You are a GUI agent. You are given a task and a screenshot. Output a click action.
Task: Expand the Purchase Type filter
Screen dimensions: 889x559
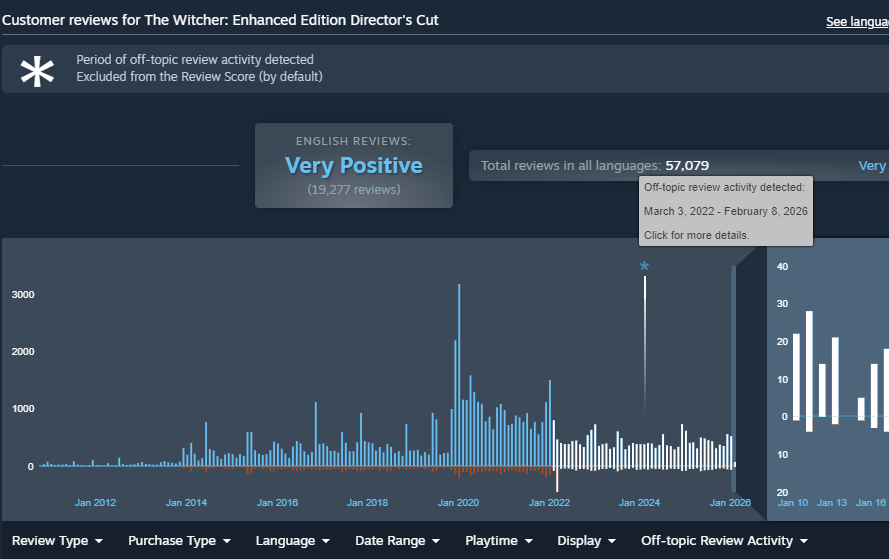179,541
